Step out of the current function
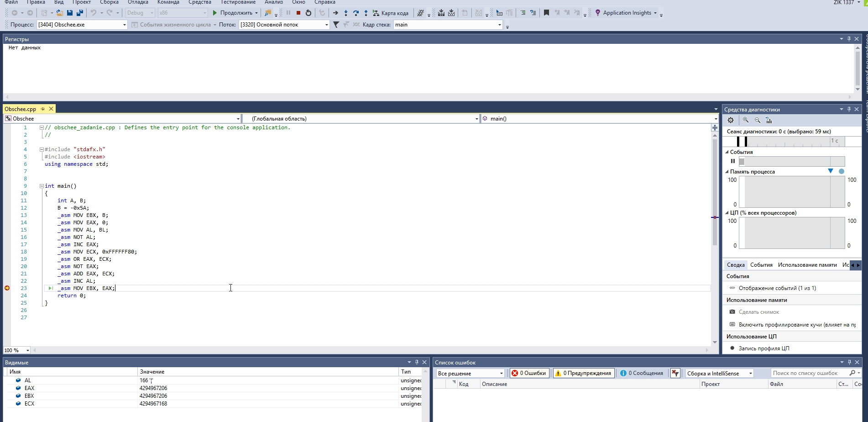Viewport: 868px width, 422px height. point(366,13)
